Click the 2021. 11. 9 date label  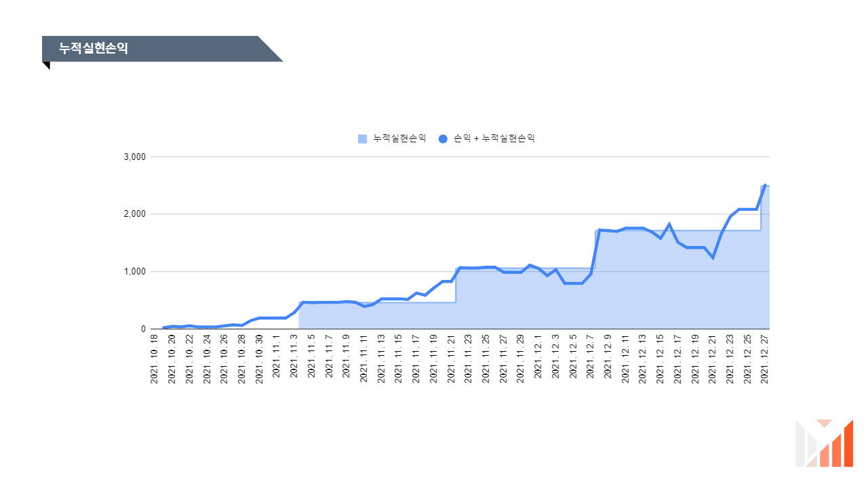(x=347, y=357)
